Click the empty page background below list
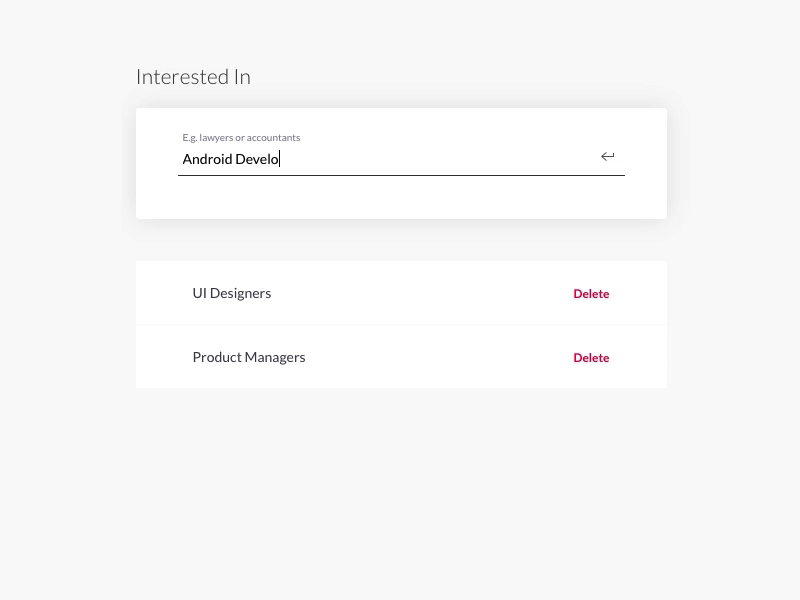Image resolution: width=800 pixels, height=600 pixels. (x=400, y=490)
